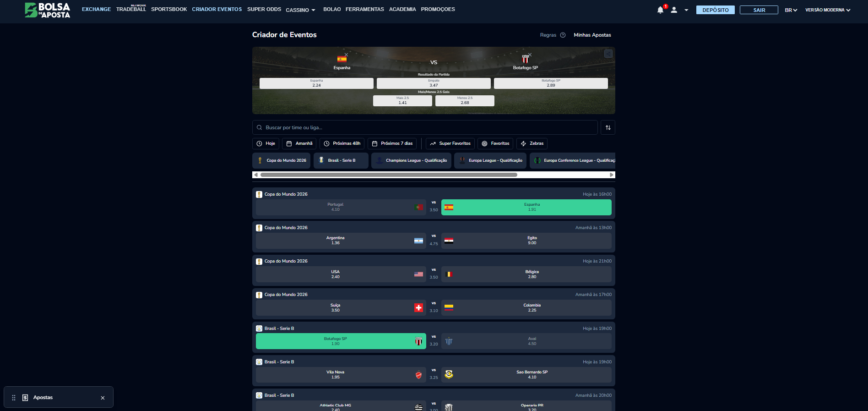Expand the Cassino dropdown menu
The image size is (868, 411).
click(300, 10)
